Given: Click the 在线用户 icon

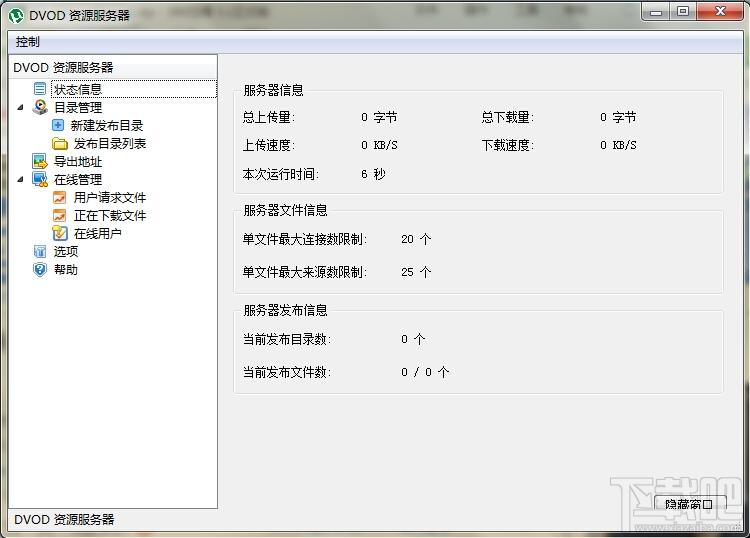Looking at the screenshot, I should (59, 233).
